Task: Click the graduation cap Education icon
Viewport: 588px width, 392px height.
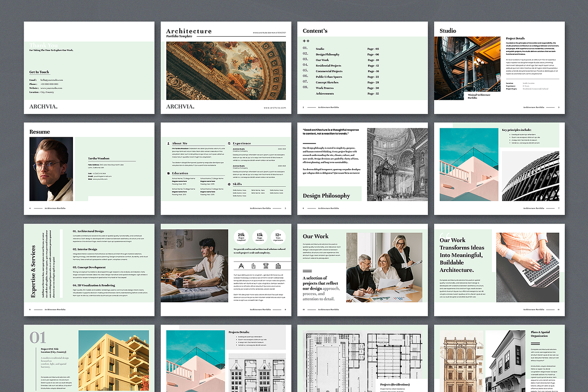Action: point(169,173)
